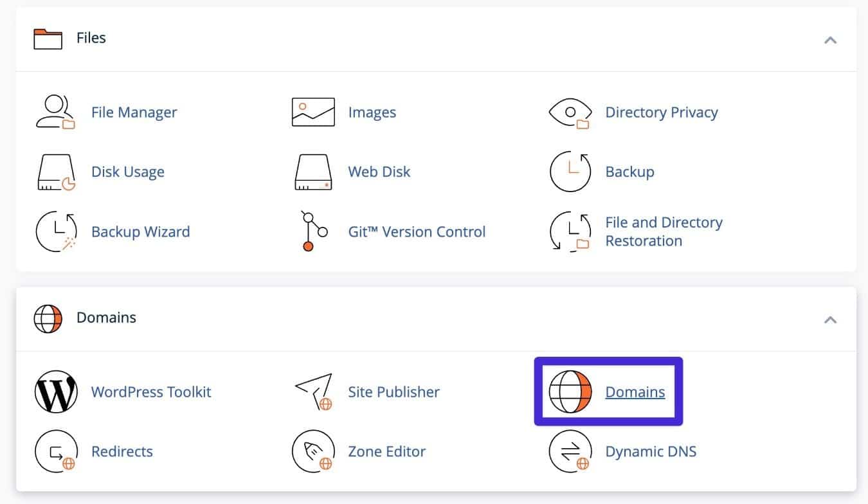868x504 pixels.
Task: Collapse the Files section
Action: pos(830,39)
